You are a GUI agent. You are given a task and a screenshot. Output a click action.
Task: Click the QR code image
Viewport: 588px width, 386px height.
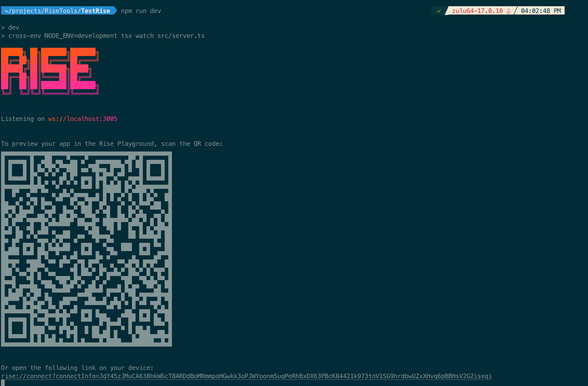tap(86, 249)
